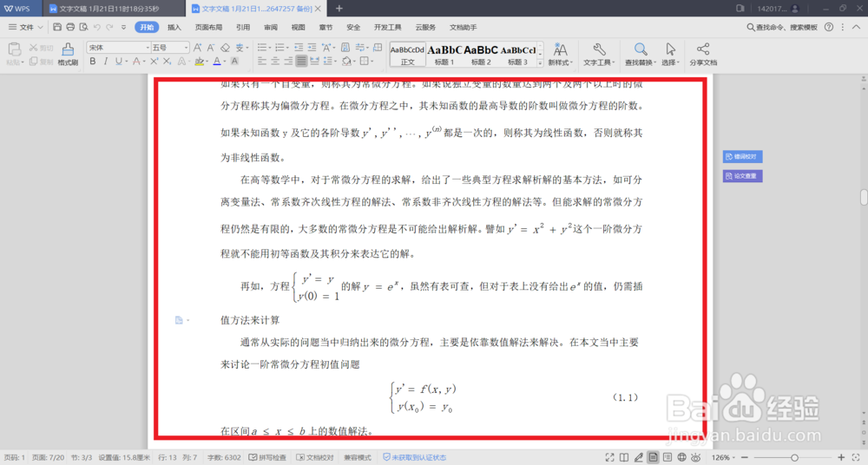Click the Share Document (分享文档) icon

click(x=703, y=55)
